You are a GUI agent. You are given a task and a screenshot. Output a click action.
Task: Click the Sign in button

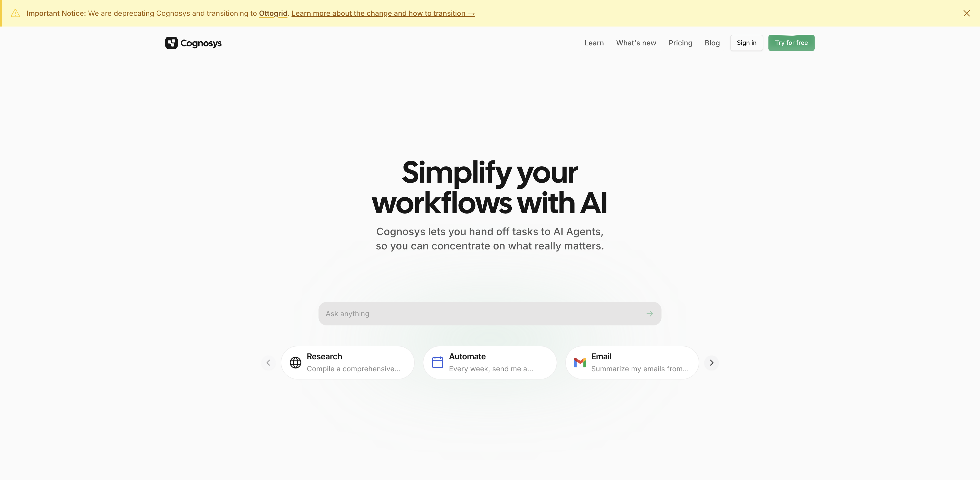point(746,43)
